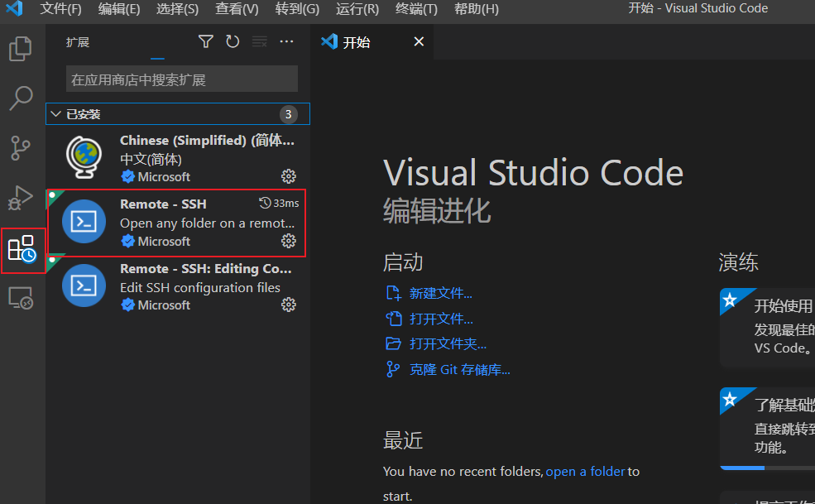Open the 选择(S) menu
Viewport: 815px width, 504px height.
pyautogui.click(x=177, y=9)
